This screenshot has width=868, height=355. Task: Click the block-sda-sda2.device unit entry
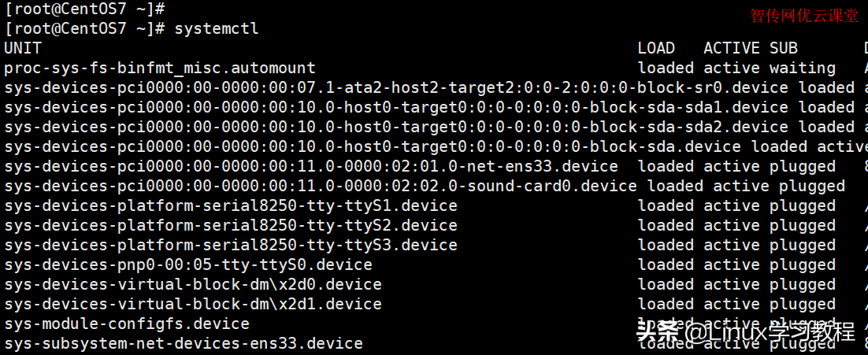[x=396, y=128]
